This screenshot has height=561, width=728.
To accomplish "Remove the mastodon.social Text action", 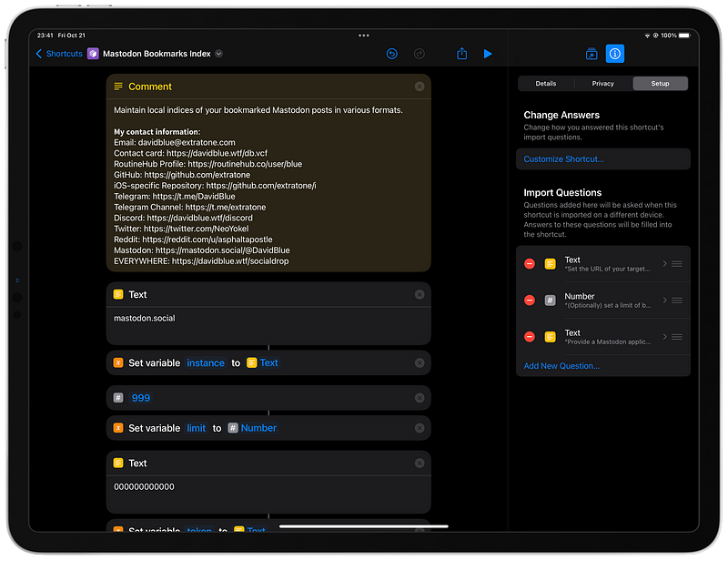I will point(420,294).
